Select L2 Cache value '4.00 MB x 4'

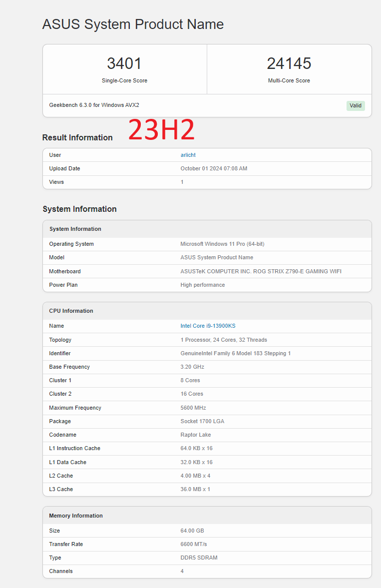click(195, 476)
